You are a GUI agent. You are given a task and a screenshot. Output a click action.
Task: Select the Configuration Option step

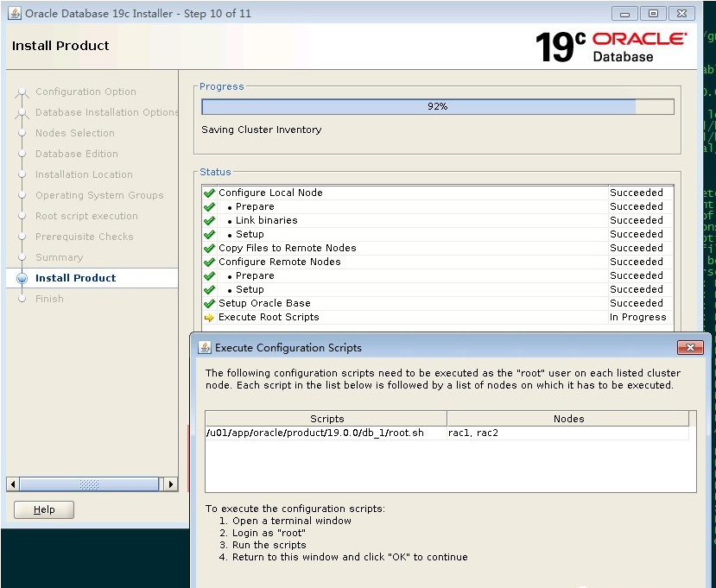86,92
